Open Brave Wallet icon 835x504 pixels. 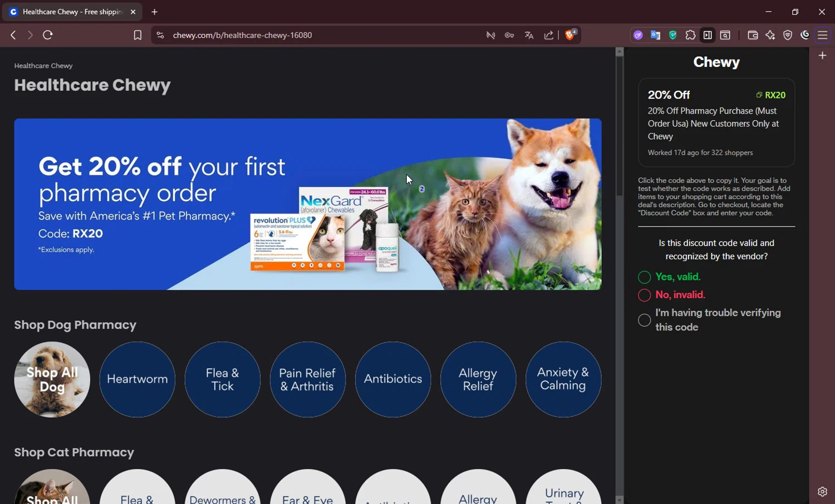click(753, 35)
